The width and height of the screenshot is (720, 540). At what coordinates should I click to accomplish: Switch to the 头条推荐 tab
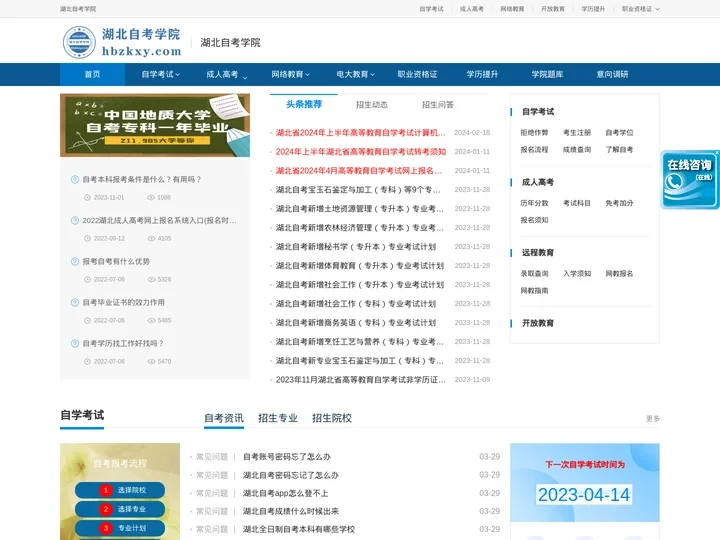coord(304,104)
